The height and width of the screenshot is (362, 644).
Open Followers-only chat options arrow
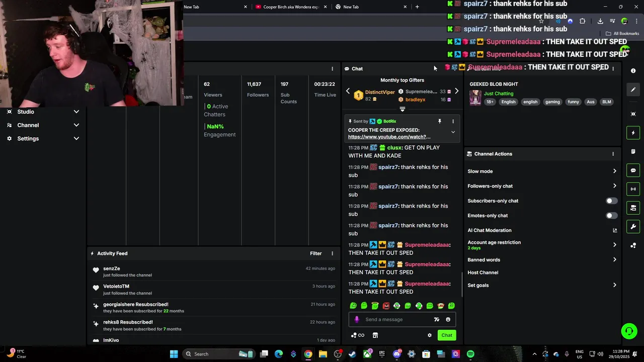point(614,186)
